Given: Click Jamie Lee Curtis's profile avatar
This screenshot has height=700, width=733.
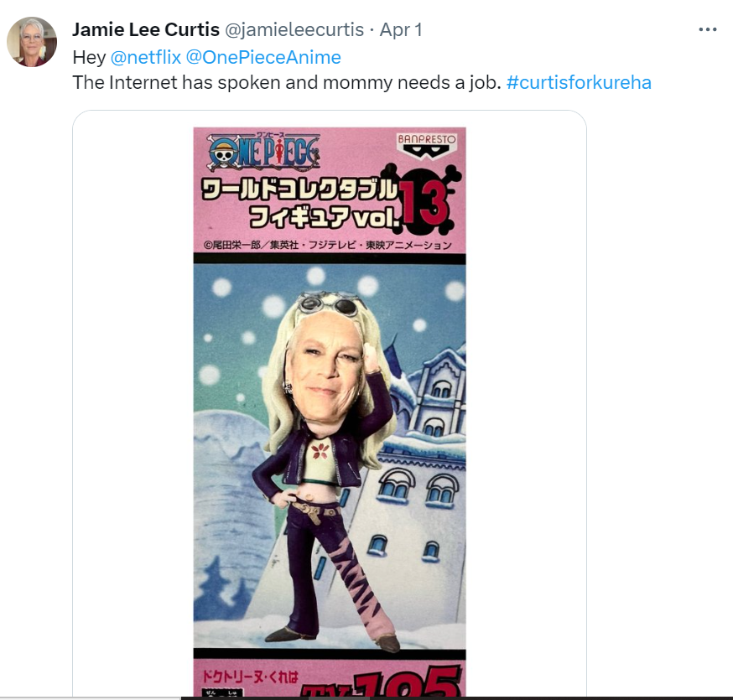Looking at the screenshot, I should coord(32,42).
